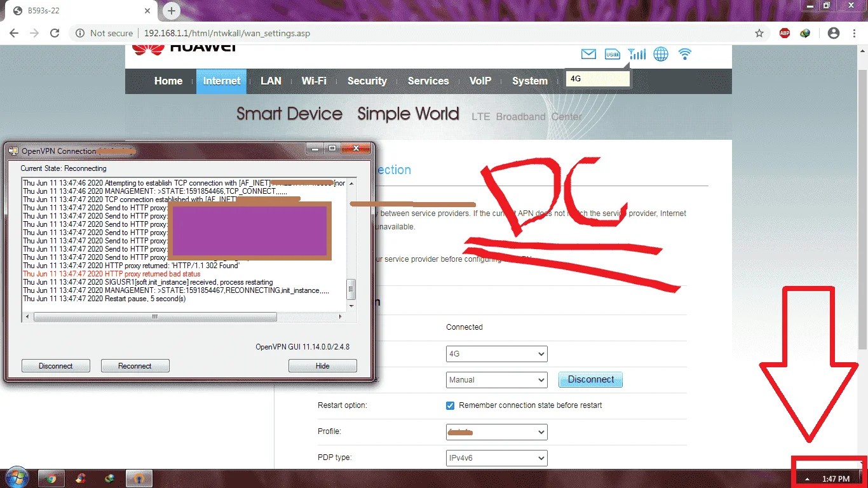Open a new browser tab
Image resolution: width=868 pixels, height=488 pixels.
click(171, 11)
